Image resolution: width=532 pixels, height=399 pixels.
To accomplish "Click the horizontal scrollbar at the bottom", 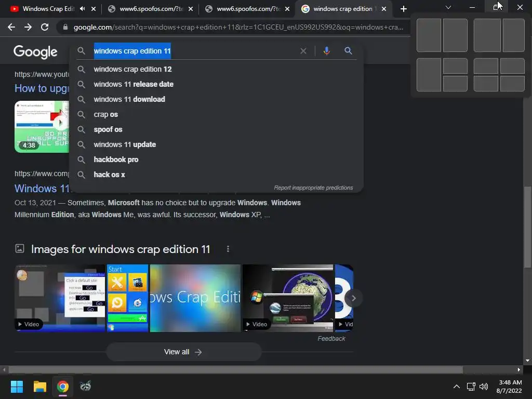I will (x=235, y=369).
